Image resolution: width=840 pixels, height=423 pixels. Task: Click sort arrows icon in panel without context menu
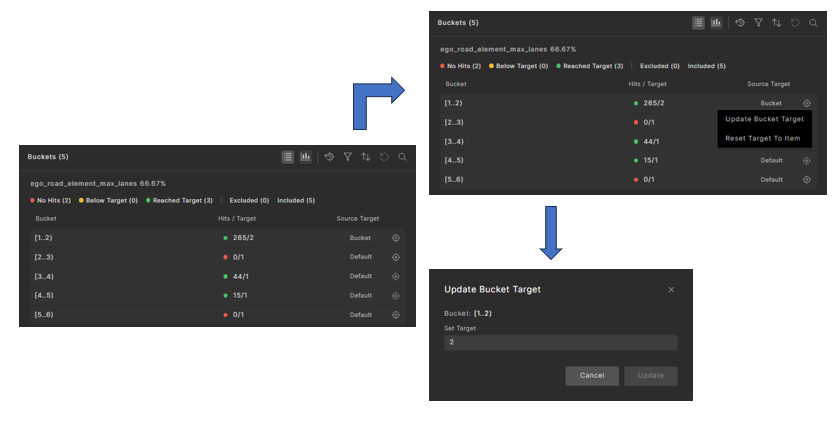[366, 157]
